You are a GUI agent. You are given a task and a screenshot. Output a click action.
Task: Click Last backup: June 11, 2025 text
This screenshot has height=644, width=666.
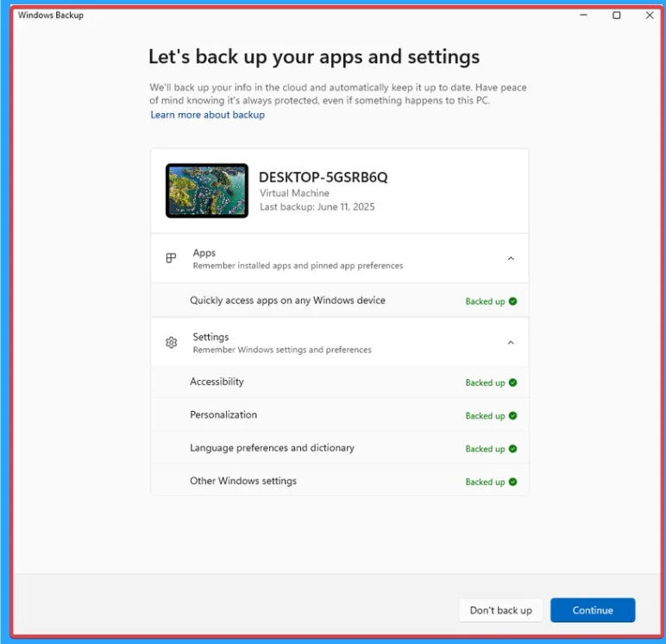pyautogui.click(x=317, y=207)
